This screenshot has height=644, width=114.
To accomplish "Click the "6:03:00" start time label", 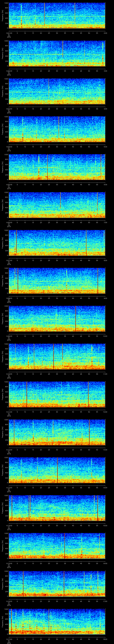I will (x=9, y=109).
